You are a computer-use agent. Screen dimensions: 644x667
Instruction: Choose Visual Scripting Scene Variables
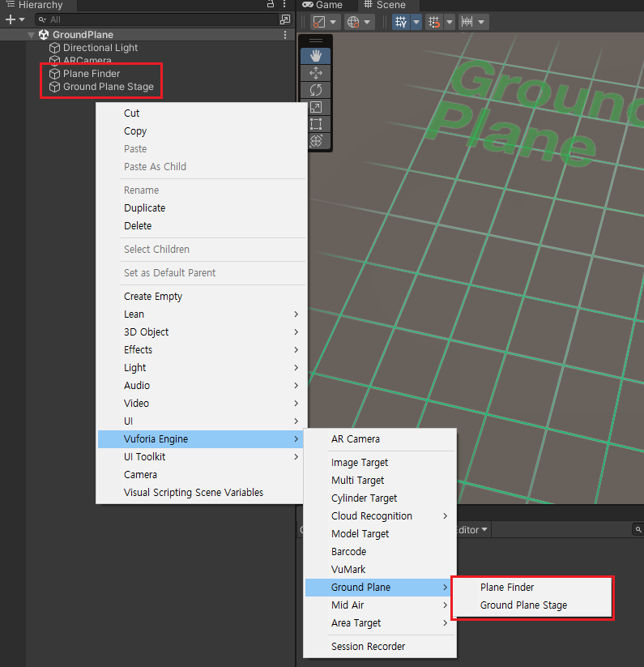pyautogui.click(x=200, y=493)
